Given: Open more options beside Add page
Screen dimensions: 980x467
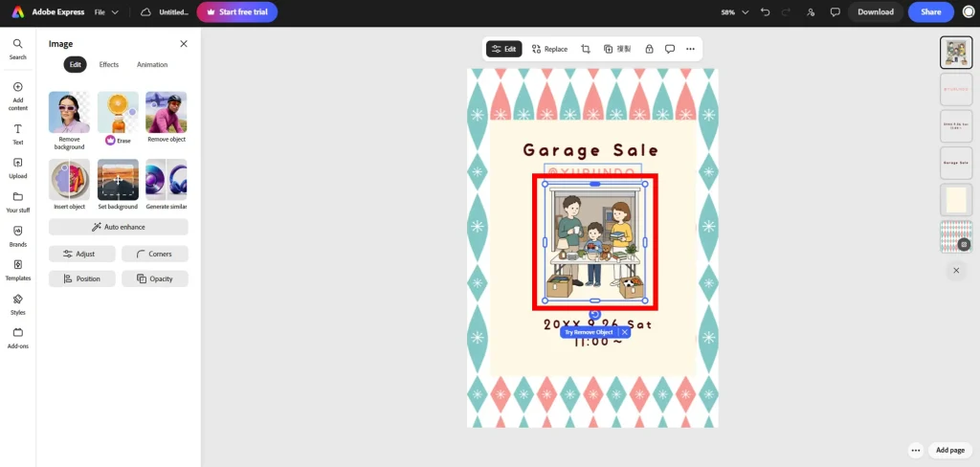Looking at the screenshot, I should pyautogui.click(x=916, y=450).
